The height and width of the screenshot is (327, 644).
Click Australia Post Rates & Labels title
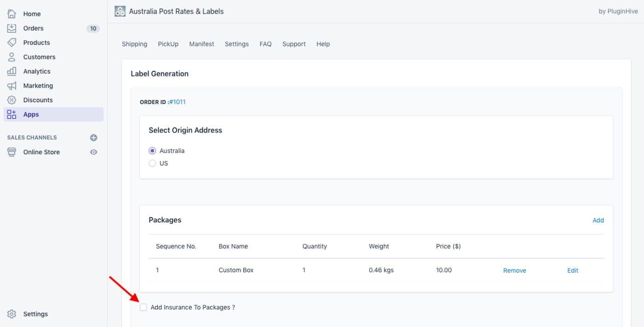[x=176, y=12]
